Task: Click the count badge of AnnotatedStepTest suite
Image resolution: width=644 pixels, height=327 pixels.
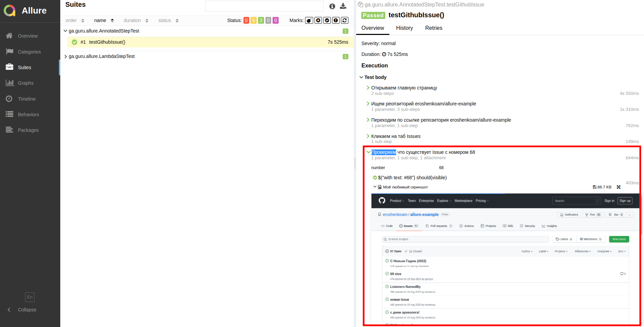Action: click(x=345, y=31)
